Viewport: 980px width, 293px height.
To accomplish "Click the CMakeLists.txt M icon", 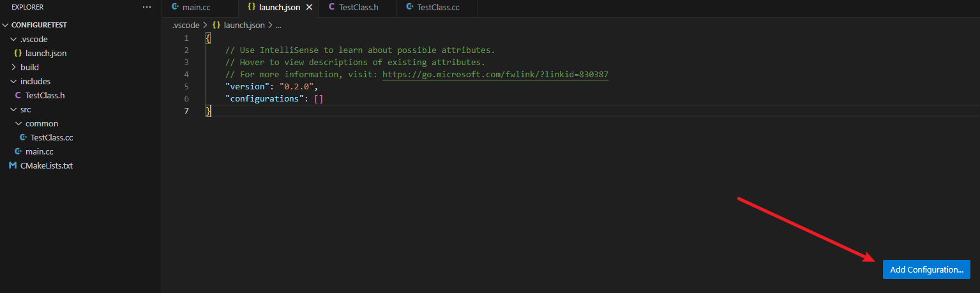I will pos(13,165).
